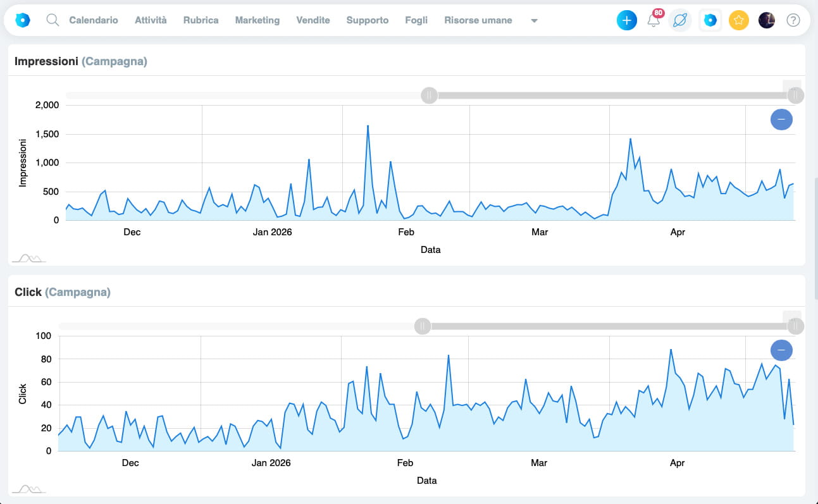Open the search magnifier in the top bar
Image resolution: width=818 pixels, height=504 pixels.
[x=53, y=20]
